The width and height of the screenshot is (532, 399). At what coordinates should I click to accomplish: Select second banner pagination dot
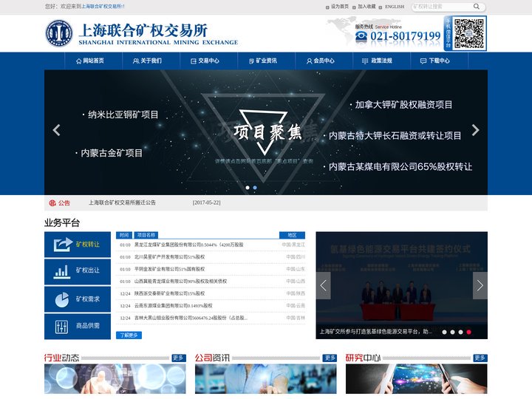tap(255, 188)
